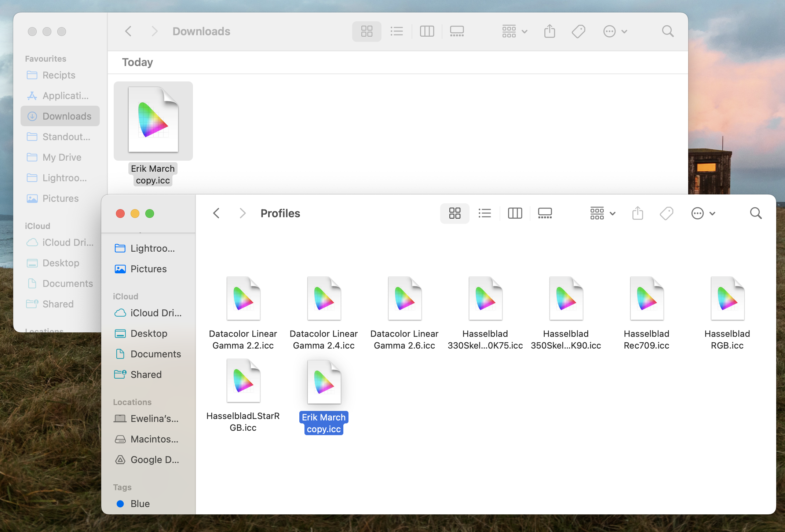Switch Downloads window to list view
785x532 pixels.
(x=397, y=31)
